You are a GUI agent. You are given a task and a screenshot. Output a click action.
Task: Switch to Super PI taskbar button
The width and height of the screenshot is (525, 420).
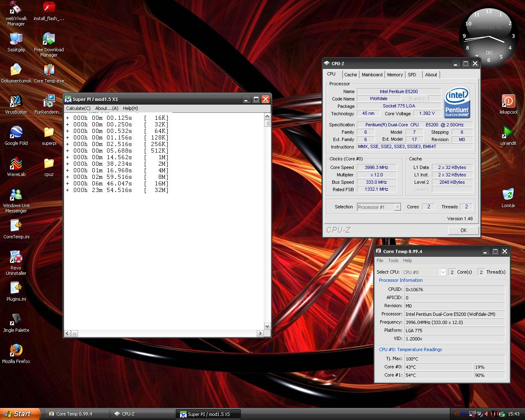click(x=208, y=414)
